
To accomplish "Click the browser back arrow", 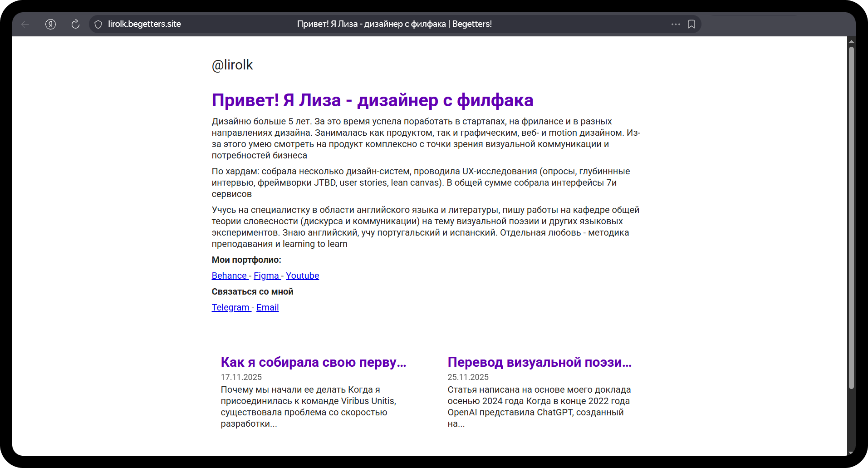I will coord(25,24).
